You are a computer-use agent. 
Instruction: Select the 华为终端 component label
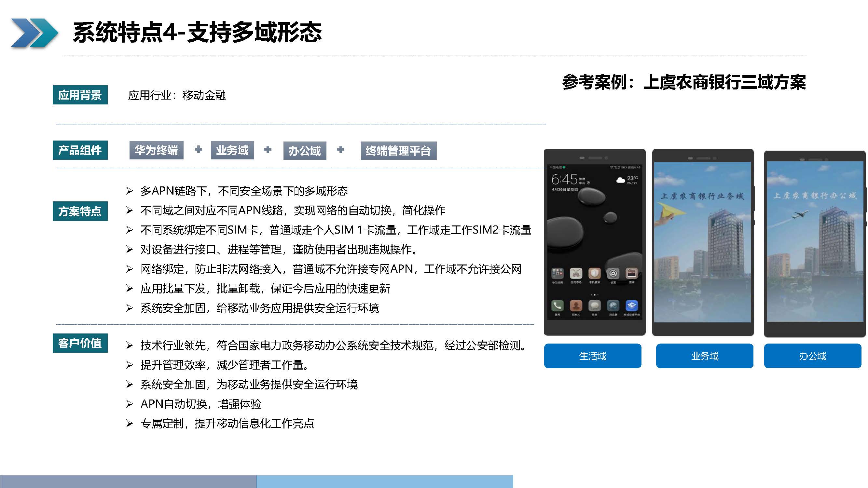point(156,150)
